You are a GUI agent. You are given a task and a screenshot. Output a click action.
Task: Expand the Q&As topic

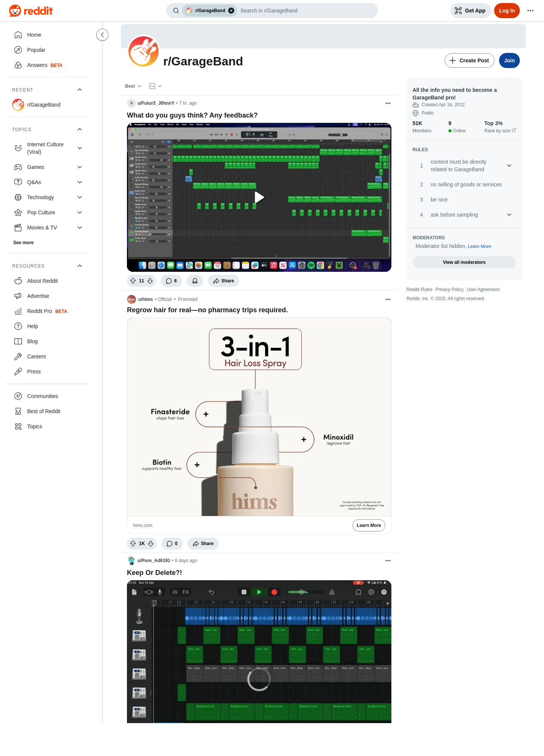click(48, 182)
